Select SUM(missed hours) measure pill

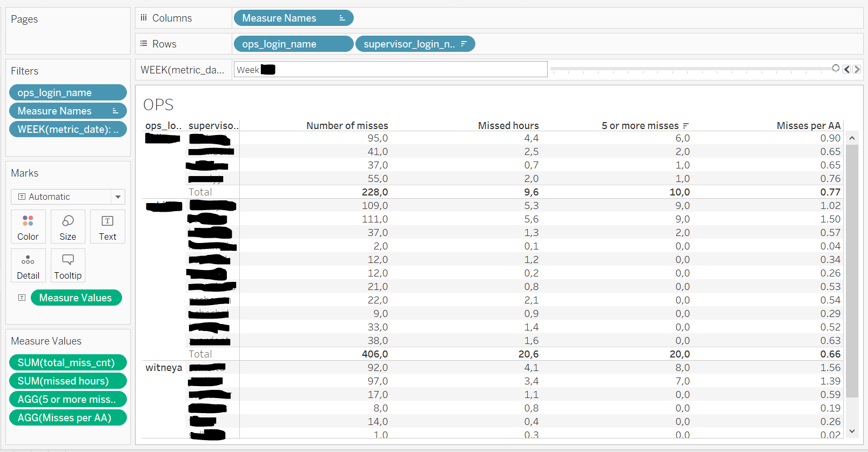(68, 381)
